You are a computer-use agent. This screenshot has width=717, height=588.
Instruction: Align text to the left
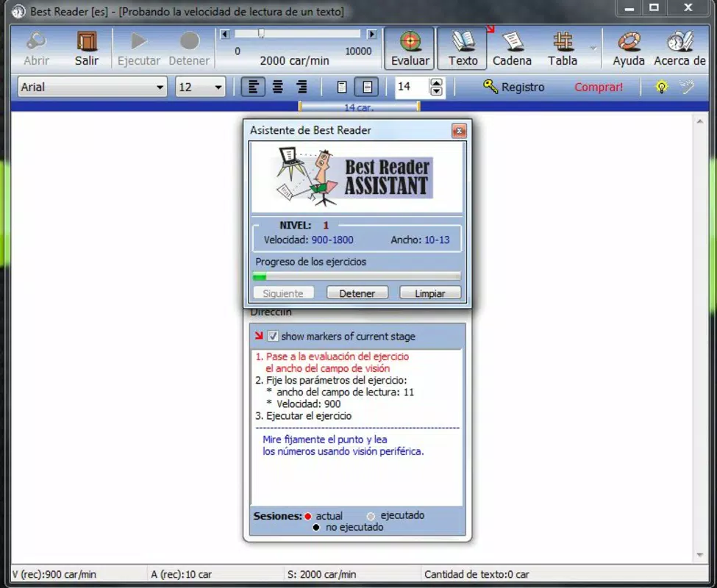point(253,87)
